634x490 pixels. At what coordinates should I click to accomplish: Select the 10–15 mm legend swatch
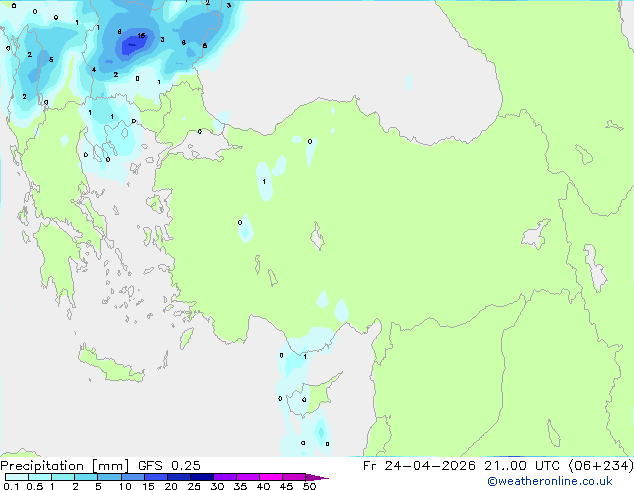[x=133, y=477]
